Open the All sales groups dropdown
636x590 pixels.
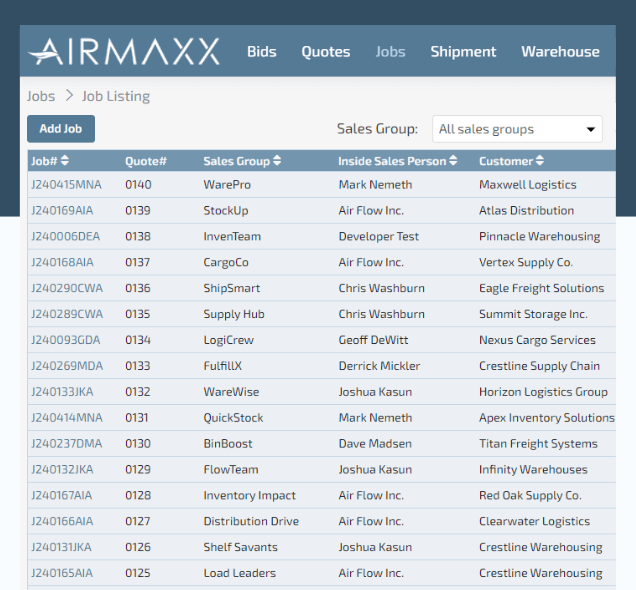coord(517,129)
